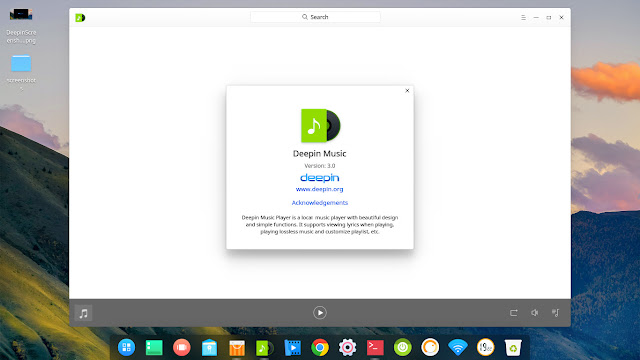Open the Deepin Movie dock icon
640x360 pixels.
[x=292, y=348]
